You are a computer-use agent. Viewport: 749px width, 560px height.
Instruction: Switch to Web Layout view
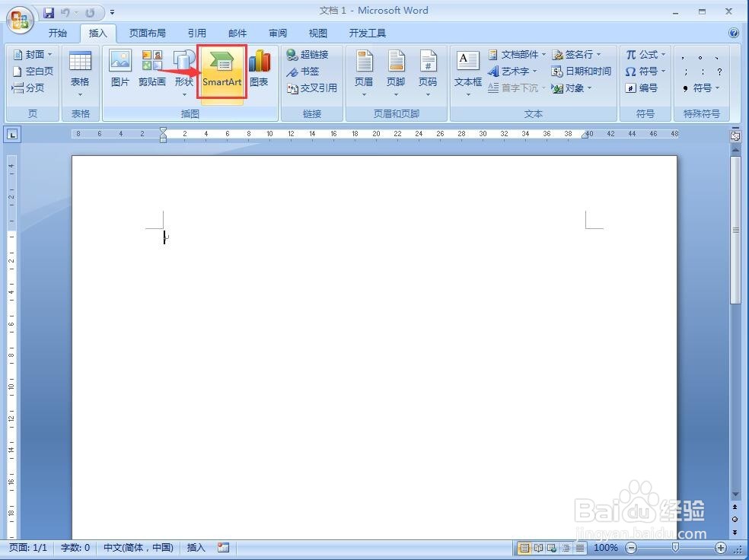coord(552,548)
